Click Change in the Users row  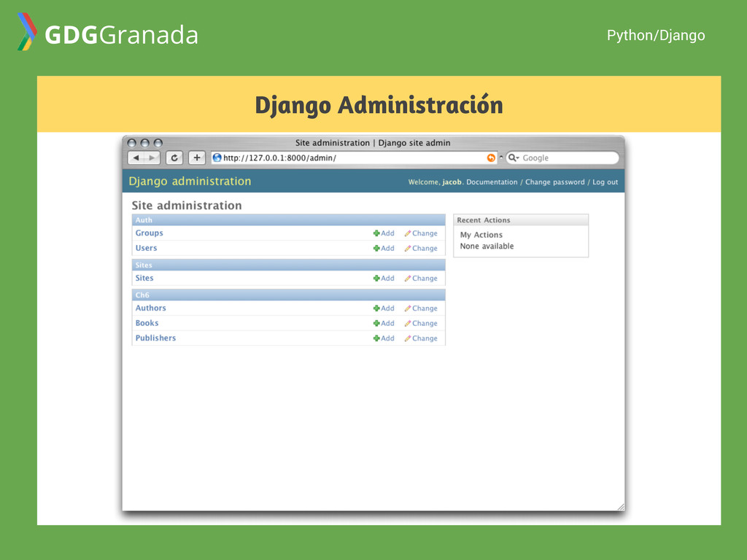(x=421, y=248)
